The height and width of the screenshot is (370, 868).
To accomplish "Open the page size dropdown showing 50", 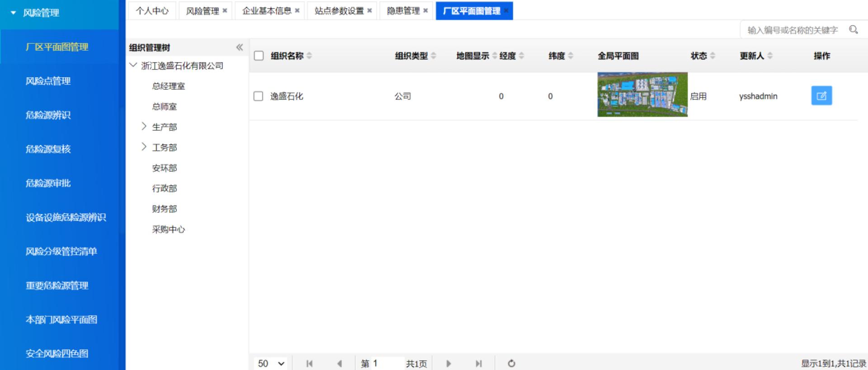I will coord(271,363).
